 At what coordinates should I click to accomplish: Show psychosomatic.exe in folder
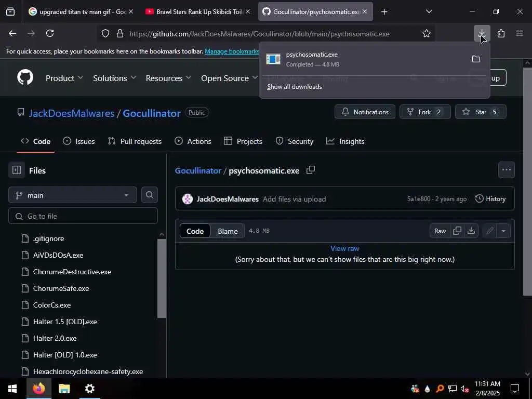coord(476,59)
